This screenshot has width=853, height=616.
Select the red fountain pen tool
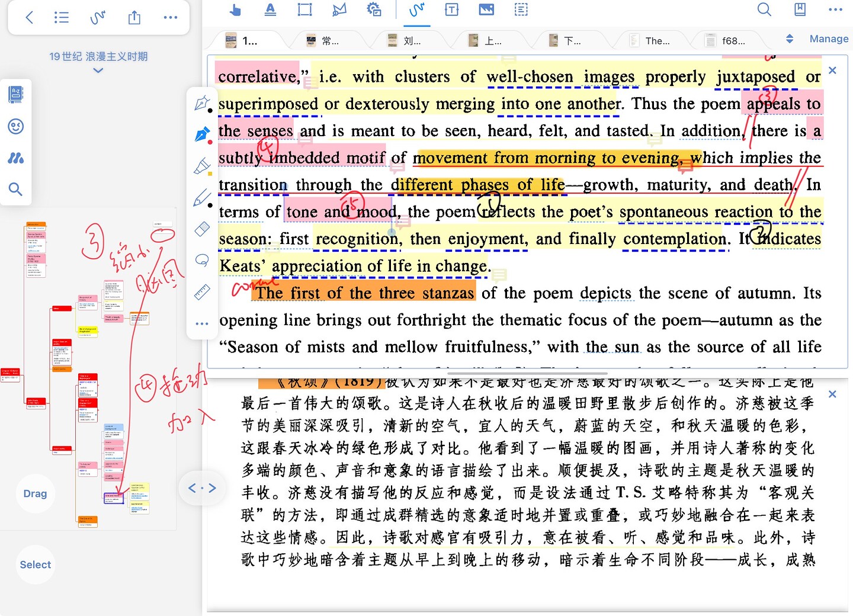click(202, 135)
